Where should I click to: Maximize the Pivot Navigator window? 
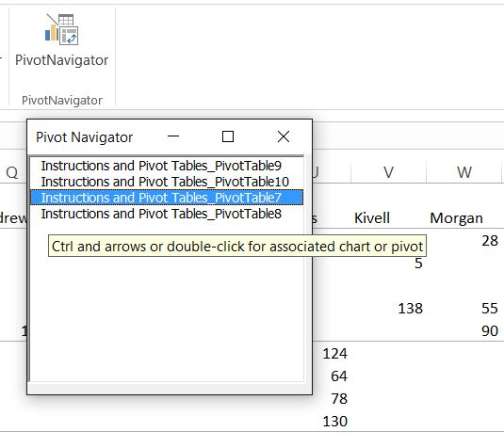pyautogui.click(x=228, y=136)
